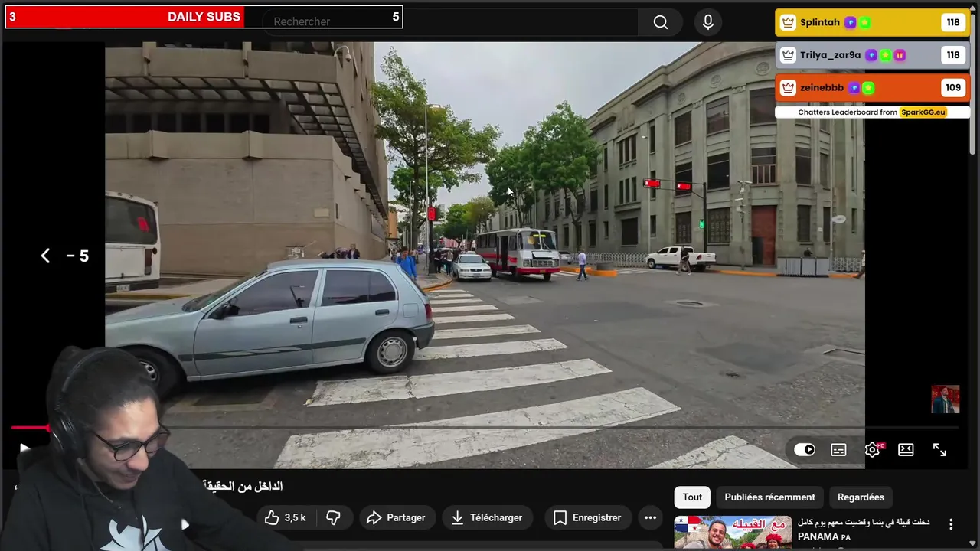Viewport: 980px width, 551px height.
Task: Select the Publiées récemment filter chip
Action: (769, 497)
